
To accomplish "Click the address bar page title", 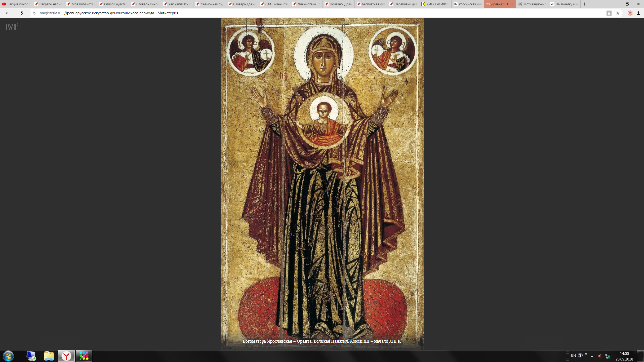I will 121,13.
